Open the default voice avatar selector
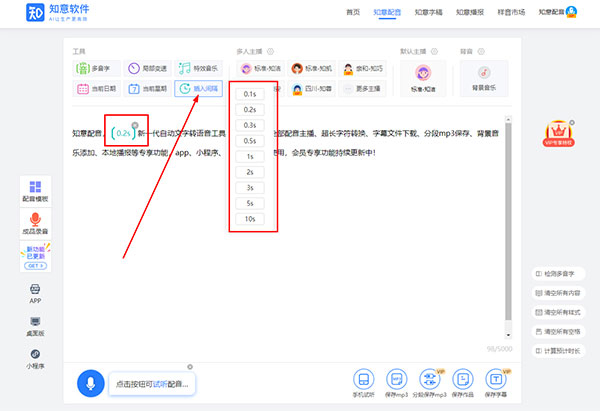 pyautogui.click(x=423, y=78)
